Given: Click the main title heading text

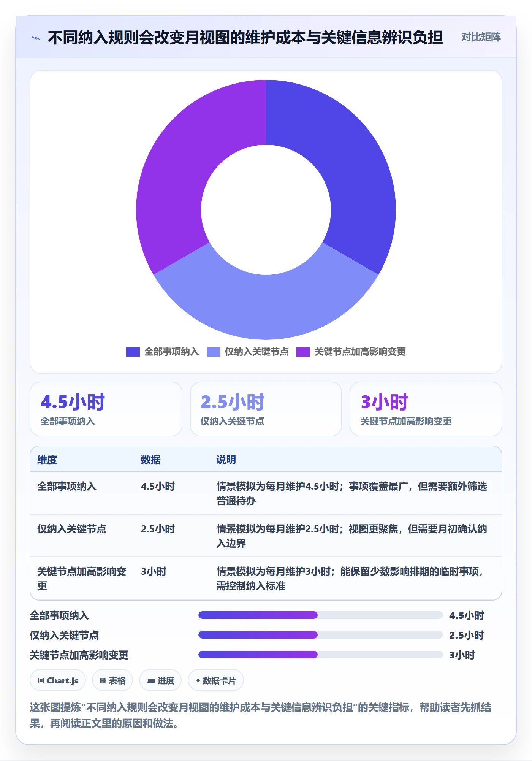Looking at the screenshot, I should point(245,38).
